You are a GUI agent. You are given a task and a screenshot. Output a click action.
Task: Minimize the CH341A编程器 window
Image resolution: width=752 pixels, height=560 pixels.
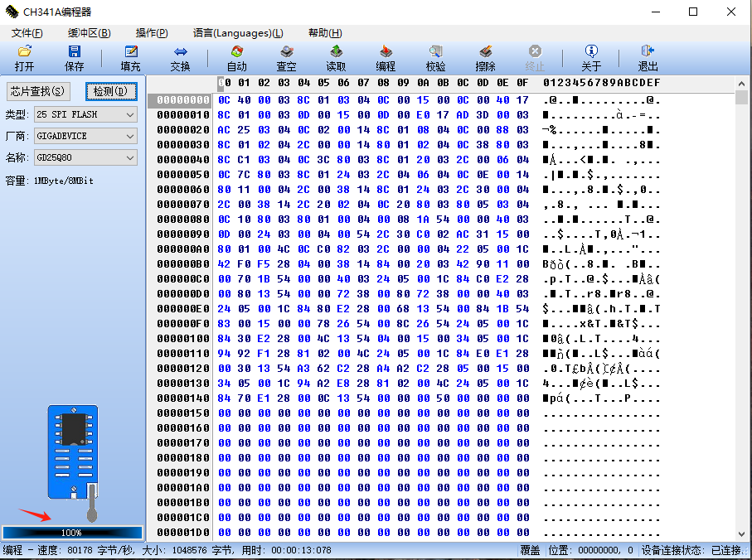[x=656, y=12]
